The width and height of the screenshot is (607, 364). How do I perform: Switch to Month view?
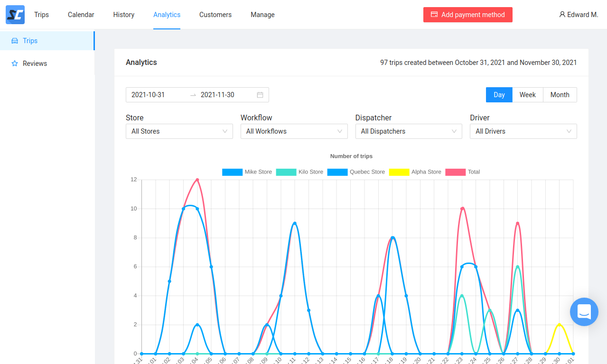point(560,95)
